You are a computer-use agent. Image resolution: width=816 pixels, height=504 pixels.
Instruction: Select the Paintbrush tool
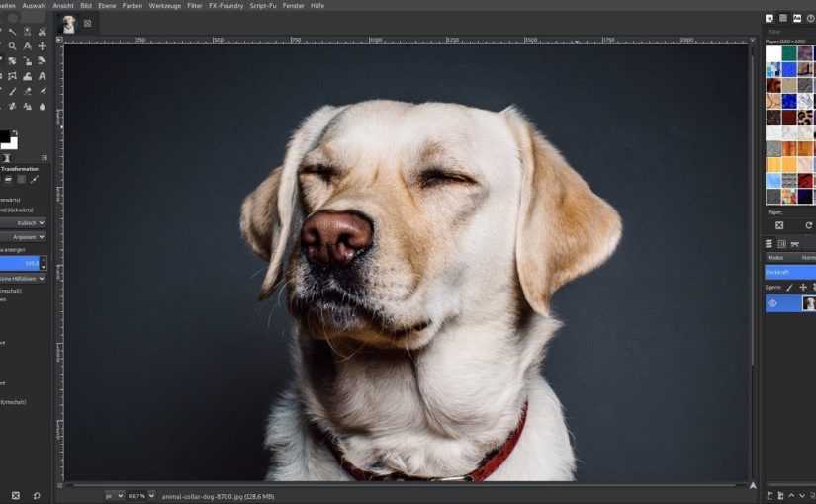[12, 91]
